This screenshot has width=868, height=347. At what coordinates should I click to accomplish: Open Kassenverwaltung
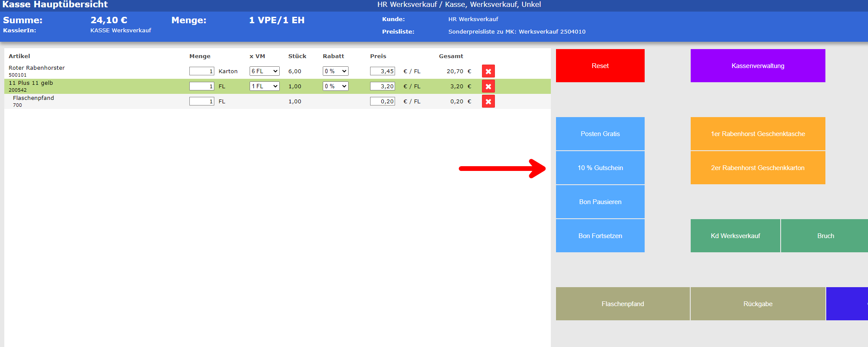[757, 66]
